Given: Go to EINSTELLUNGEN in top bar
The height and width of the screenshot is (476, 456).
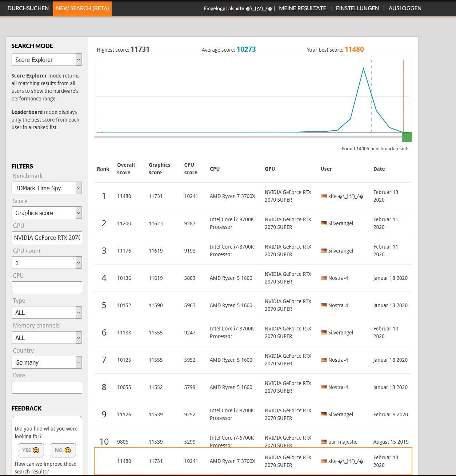Looking at the screenshot, I should 357,8.
